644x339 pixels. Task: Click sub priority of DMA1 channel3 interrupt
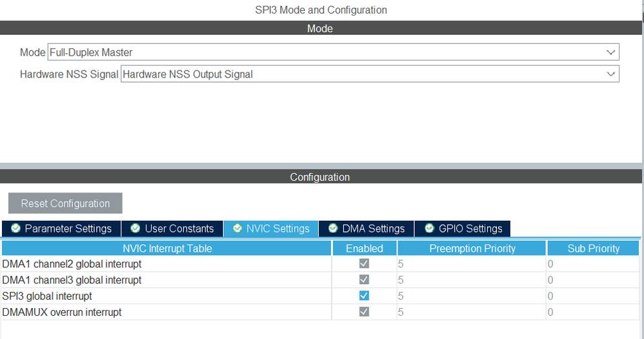click(592, 280)
